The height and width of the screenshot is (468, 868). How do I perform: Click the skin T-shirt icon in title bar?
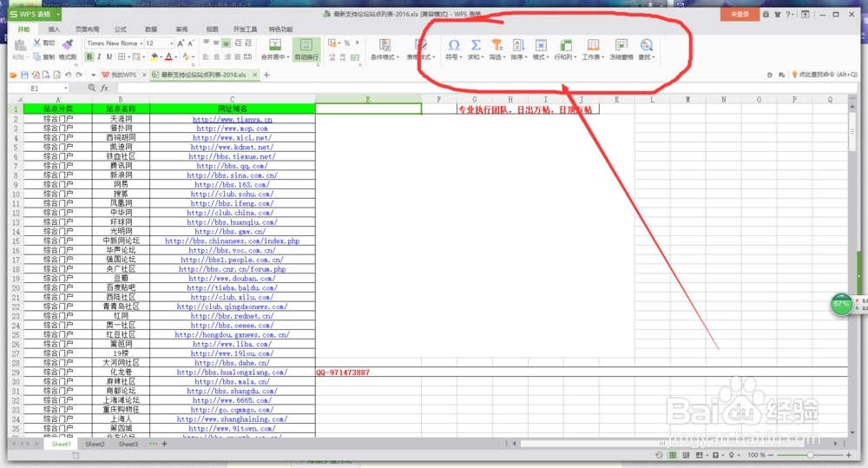coord(777,15)
